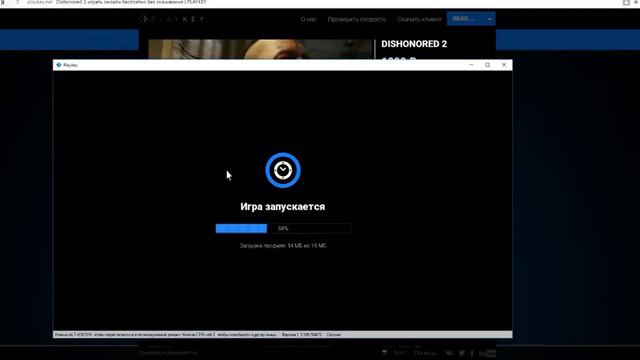Minimize the Playkey client window
The image size is (640, 360).
(471, 65)
